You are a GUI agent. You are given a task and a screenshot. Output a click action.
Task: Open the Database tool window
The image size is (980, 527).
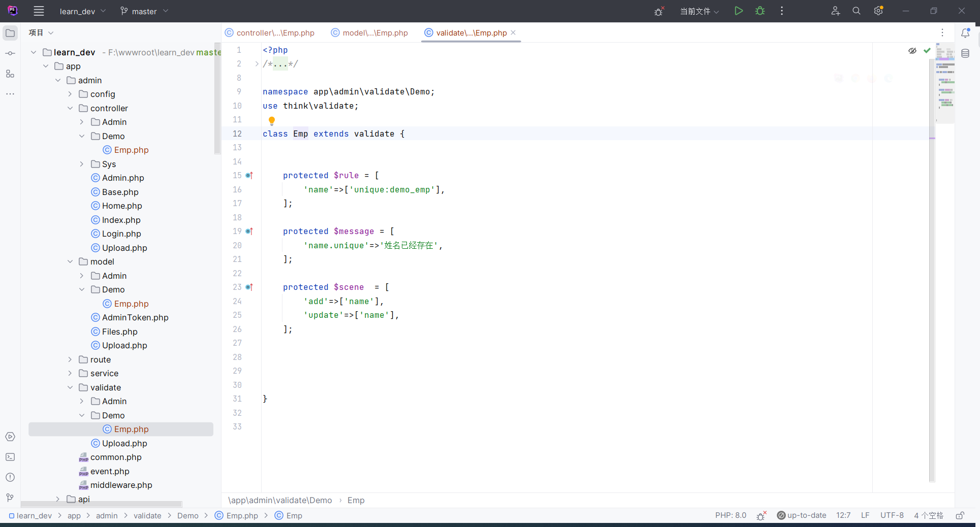tap(965, 53)
